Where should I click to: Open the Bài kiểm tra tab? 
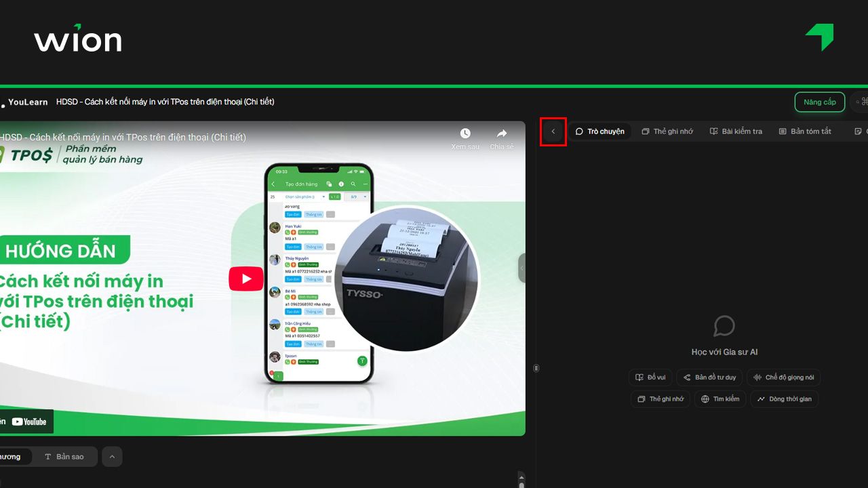click(x=736, y=131)
